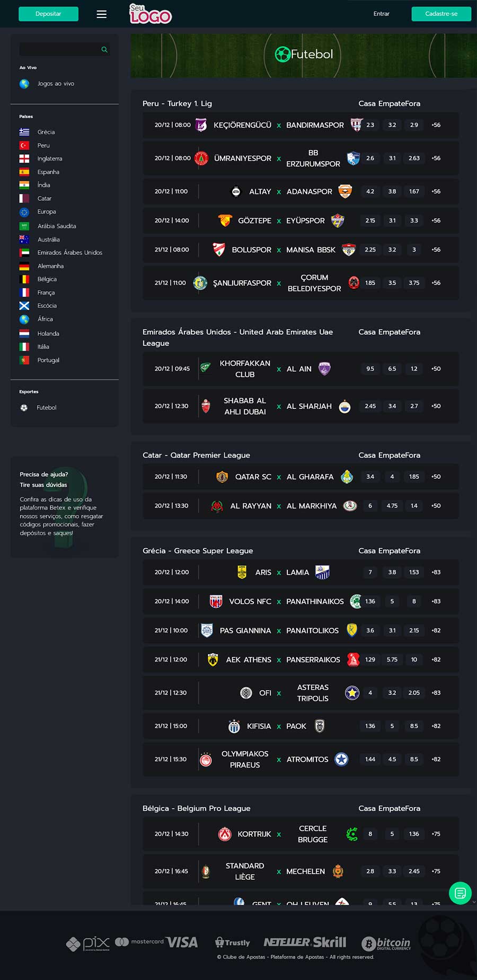The height and width of the screenshot is (980, 477).
Task: Expand +56 markets for Keçiörengücü match
Action: pos(436,125)
